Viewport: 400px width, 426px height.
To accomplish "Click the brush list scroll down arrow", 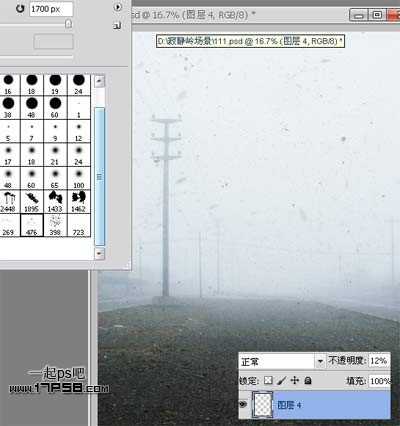I will click(x=99, y=253).
